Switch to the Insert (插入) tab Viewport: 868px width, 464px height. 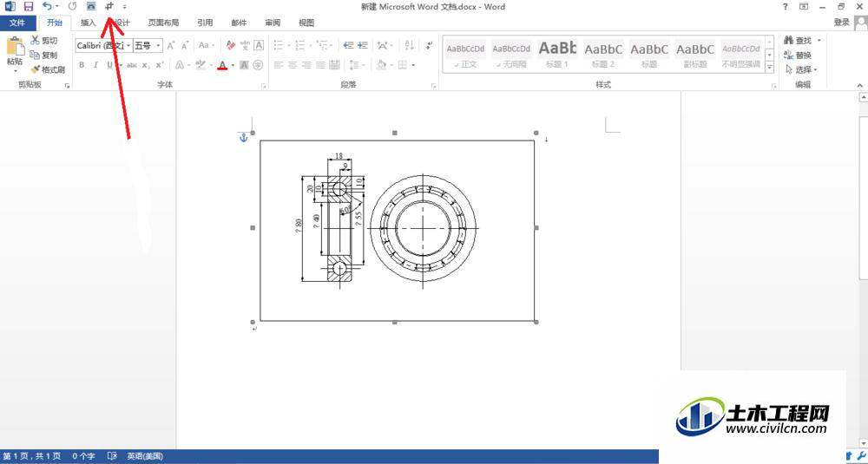pyautogui.click(x=88, y=23)
